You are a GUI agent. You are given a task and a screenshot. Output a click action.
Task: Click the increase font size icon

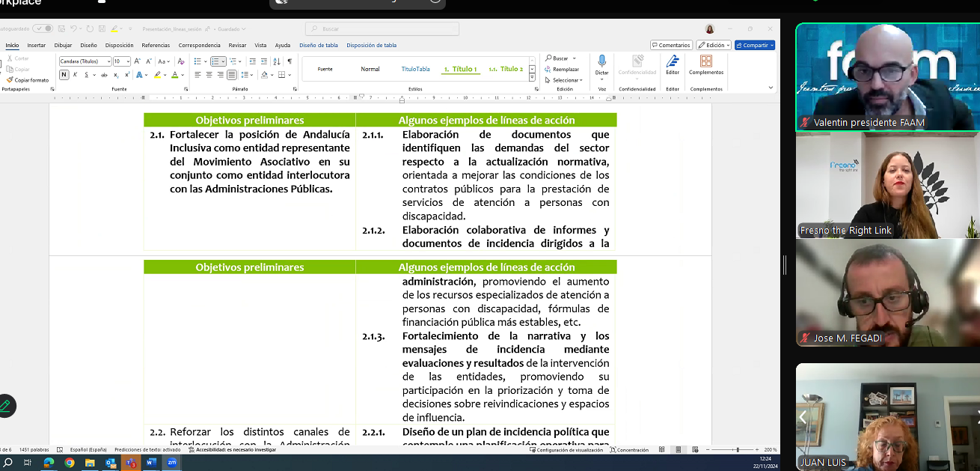click(137, 61)
